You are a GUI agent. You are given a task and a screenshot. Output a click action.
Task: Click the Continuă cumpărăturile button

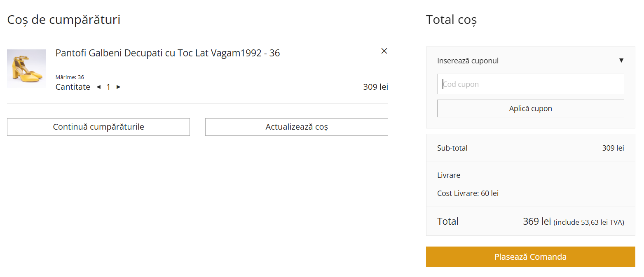[x=98, y=127]
